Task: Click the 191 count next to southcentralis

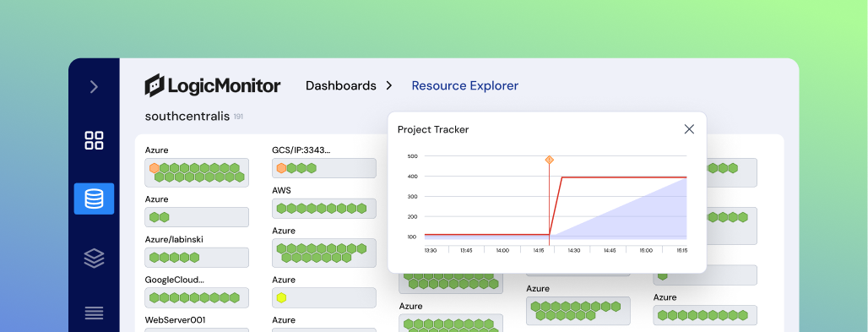Action: (238, 117)
